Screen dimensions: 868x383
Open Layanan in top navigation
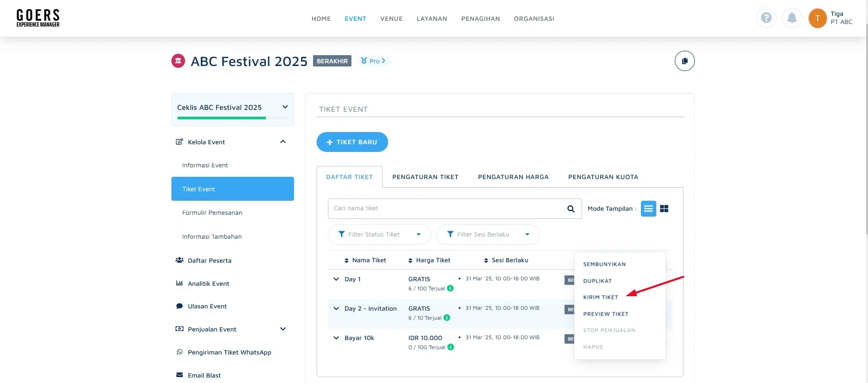(432, 19)
